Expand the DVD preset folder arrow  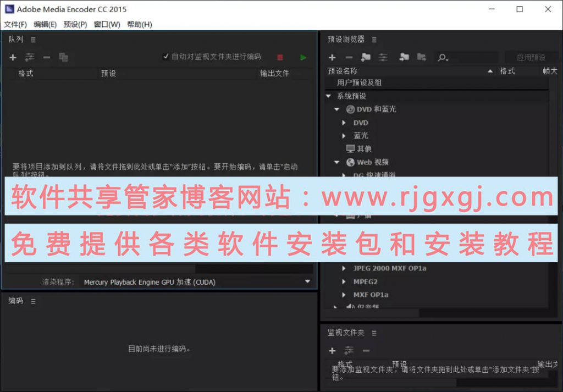344,123
